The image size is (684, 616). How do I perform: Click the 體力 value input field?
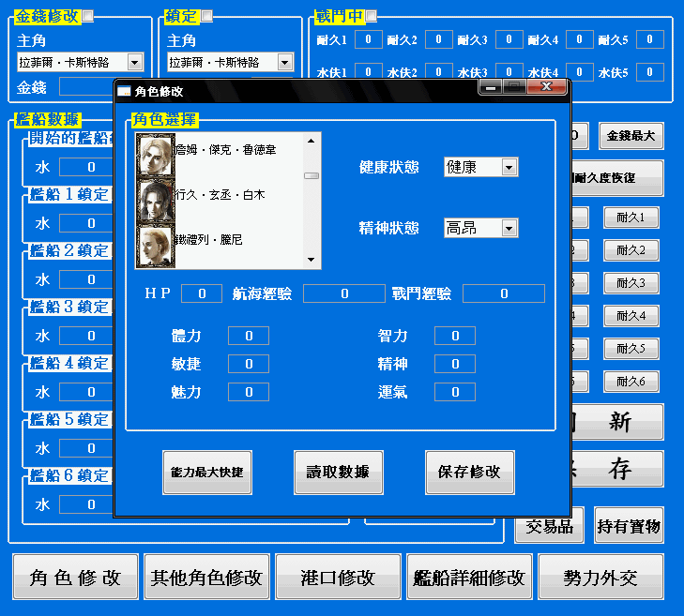click(249, 336)
